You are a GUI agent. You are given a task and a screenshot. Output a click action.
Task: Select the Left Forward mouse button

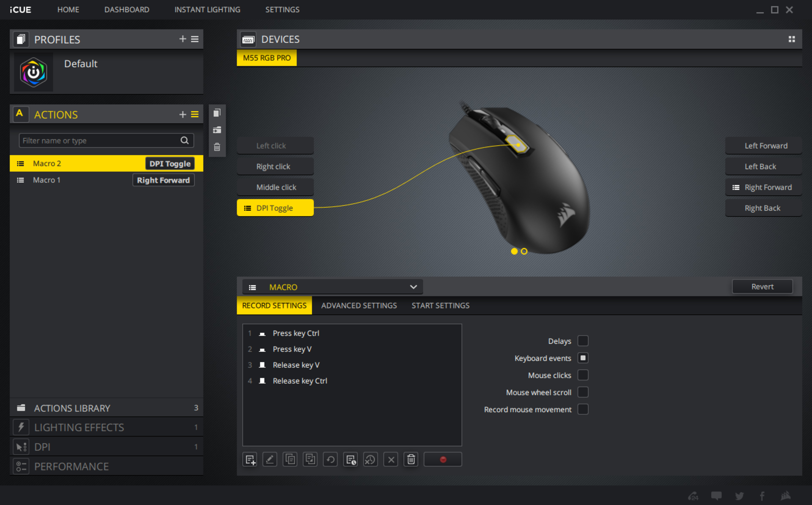763,146
